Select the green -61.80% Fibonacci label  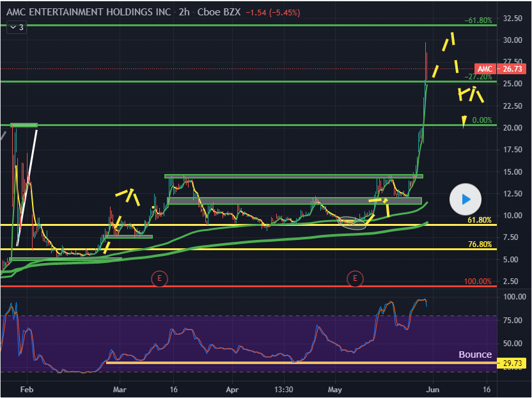tap(478, 20)
